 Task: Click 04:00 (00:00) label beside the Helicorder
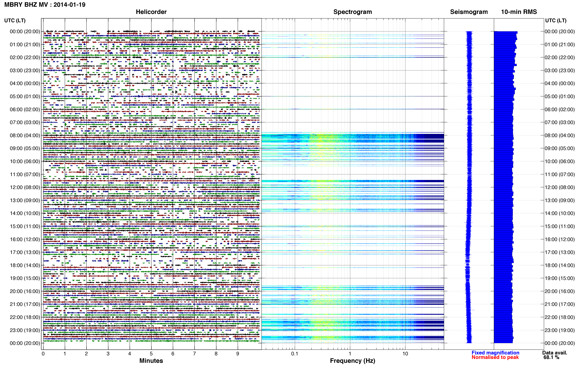[25, 83]
